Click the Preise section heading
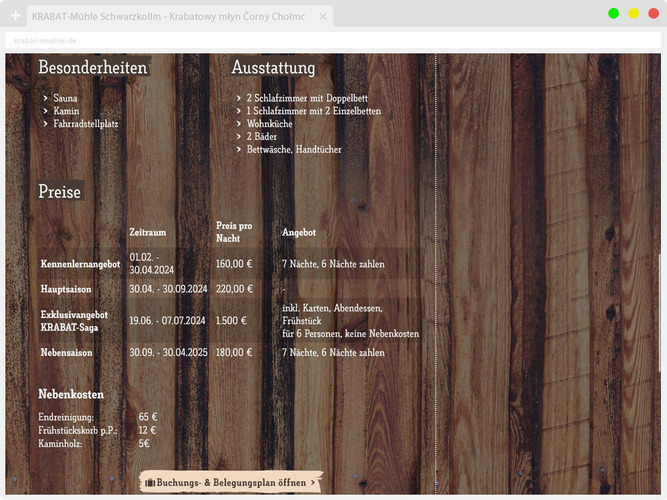The width and height of the screenshot is (667, 500). pos(60,191)
